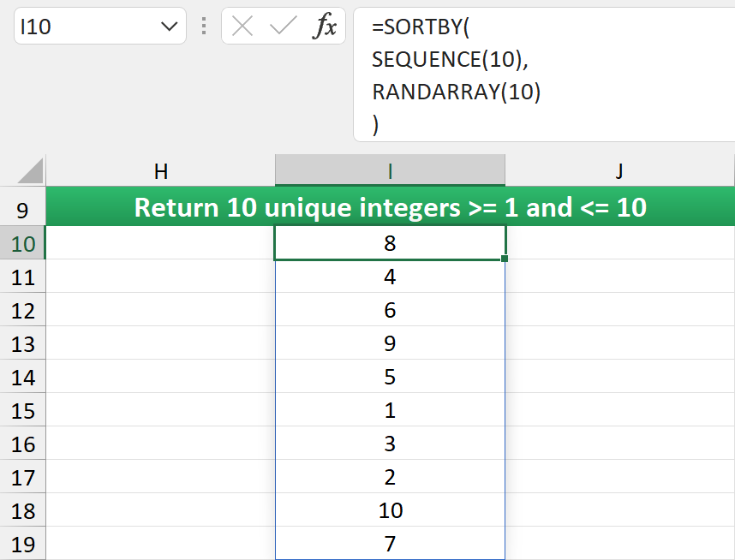Select empty cell H12
This screenshot has width=735, height=560.
(160, 310)
